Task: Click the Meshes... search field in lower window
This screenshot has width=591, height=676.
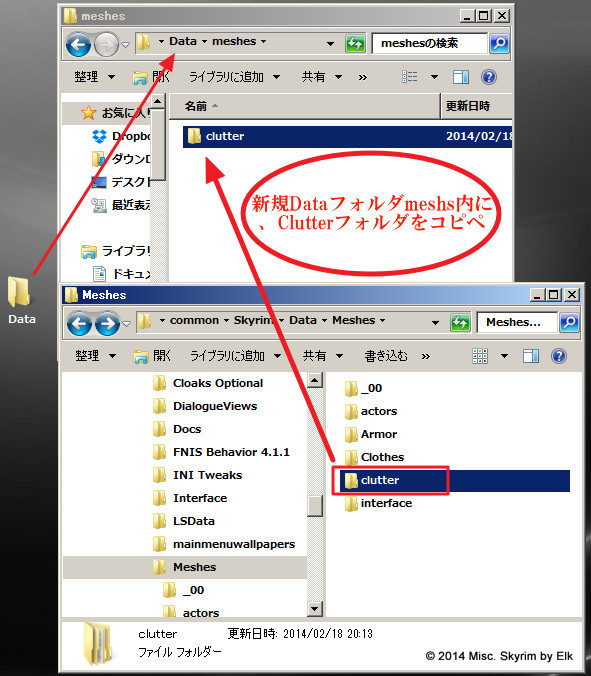Action: (517, 322)
